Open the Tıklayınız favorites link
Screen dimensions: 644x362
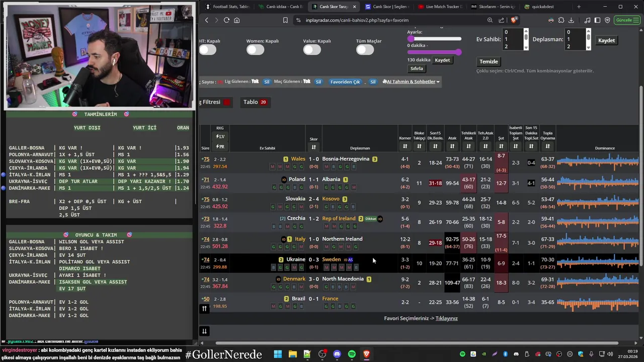446,318
